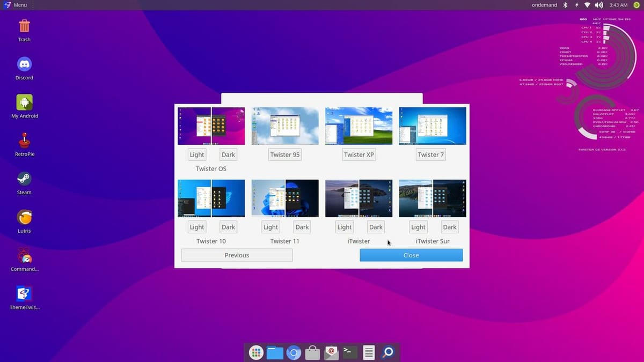Click the "Twister 11" caption text
The image size is (644, 362).
click(x=285, y=241)
